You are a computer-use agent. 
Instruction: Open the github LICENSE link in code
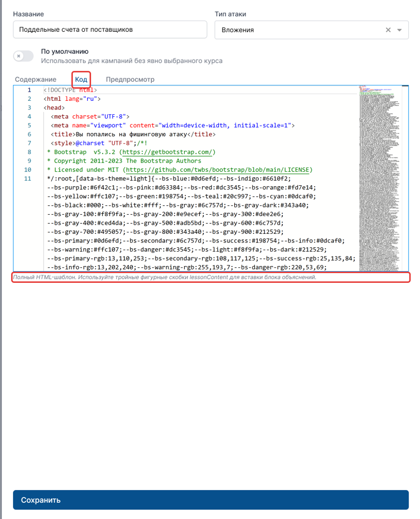pyautogui.click(x=217, y=170)
